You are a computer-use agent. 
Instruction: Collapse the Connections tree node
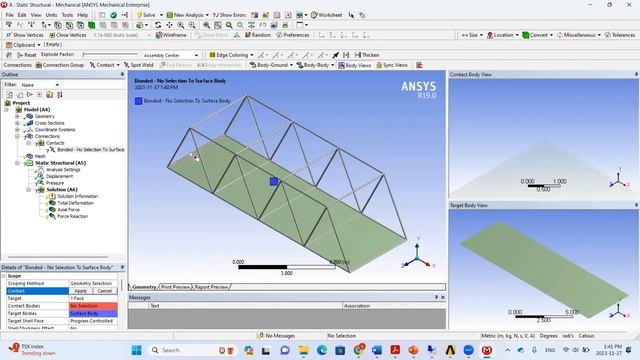pos(18,136)
